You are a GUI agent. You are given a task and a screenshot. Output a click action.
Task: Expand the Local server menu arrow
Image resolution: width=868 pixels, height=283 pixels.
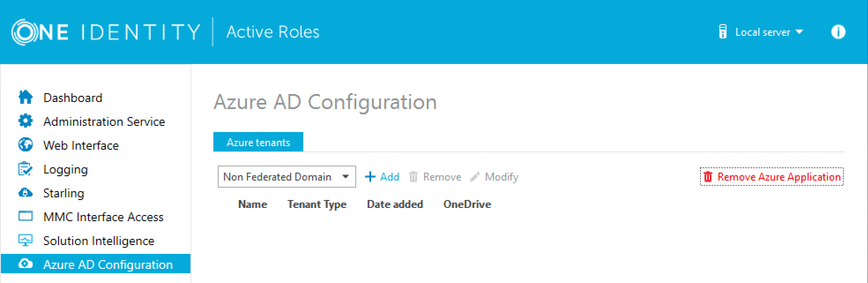[x=799, y=32]
